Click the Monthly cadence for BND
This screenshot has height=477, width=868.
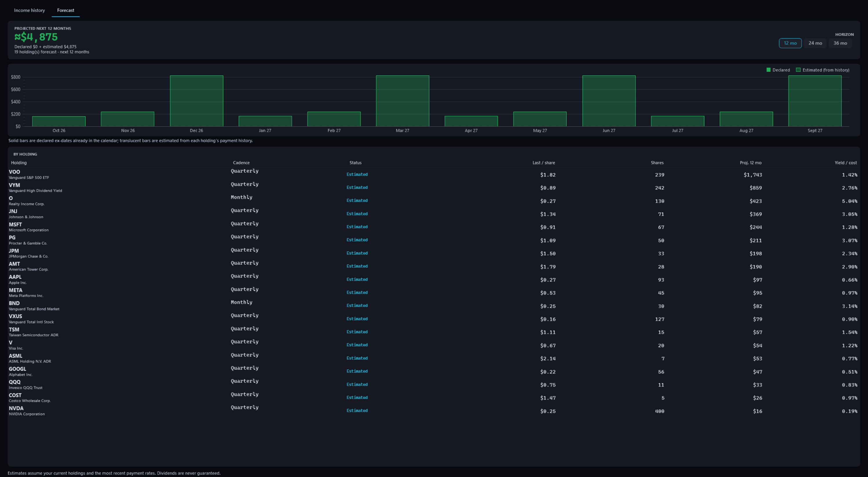241,302
